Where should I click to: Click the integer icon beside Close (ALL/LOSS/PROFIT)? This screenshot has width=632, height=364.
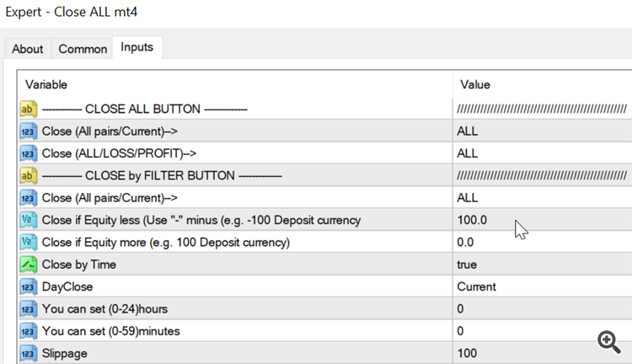point(29,153)
